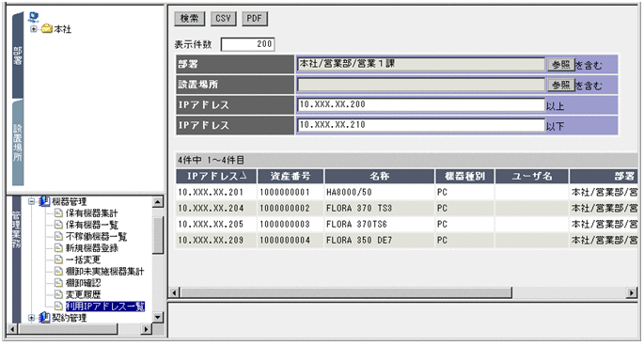Select 利用IPアドレス一覧 menu item
Image resolution: width=644 pixels, height=346 pixels.
105,307
